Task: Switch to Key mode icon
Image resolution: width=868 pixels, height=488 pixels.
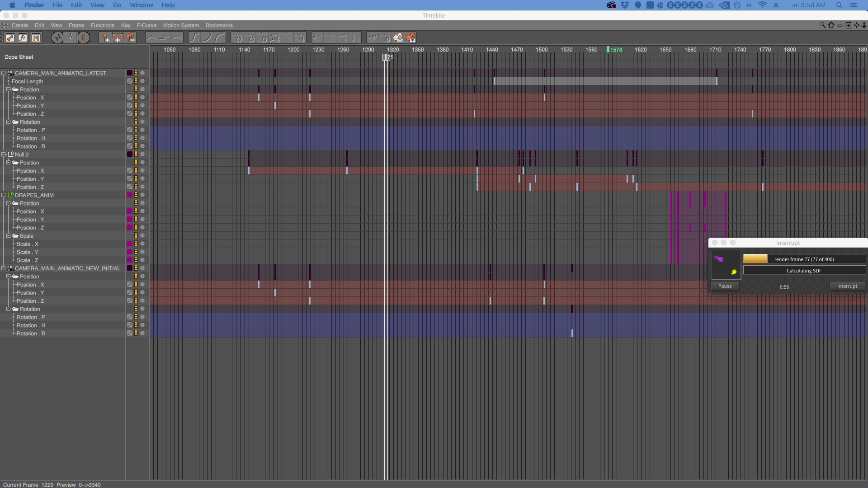Action: (10, 38)
